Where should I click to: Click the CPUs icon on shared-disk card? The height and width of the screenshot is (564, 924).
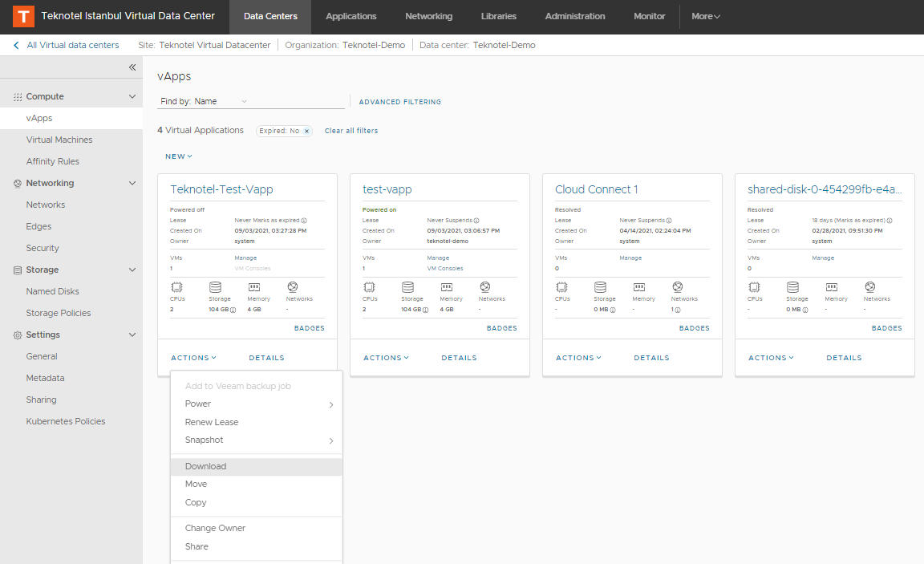click(754, 287)
